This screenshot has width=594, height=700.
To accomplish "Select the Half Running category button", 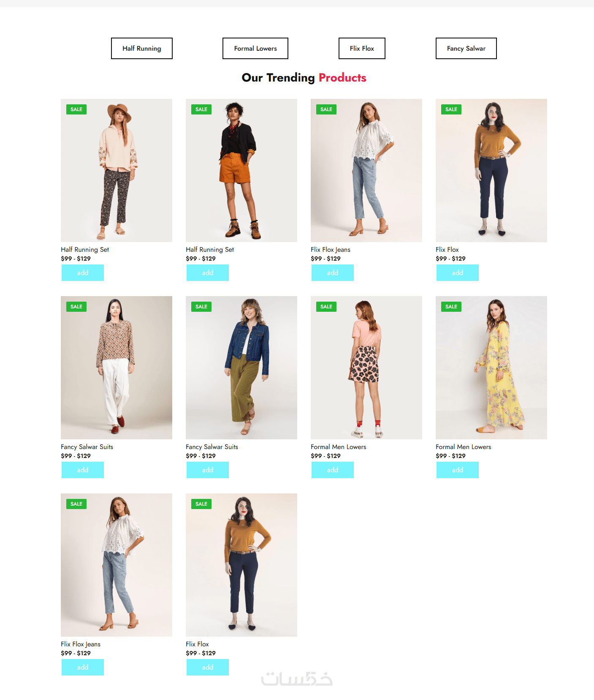I will tap(142, 49).
